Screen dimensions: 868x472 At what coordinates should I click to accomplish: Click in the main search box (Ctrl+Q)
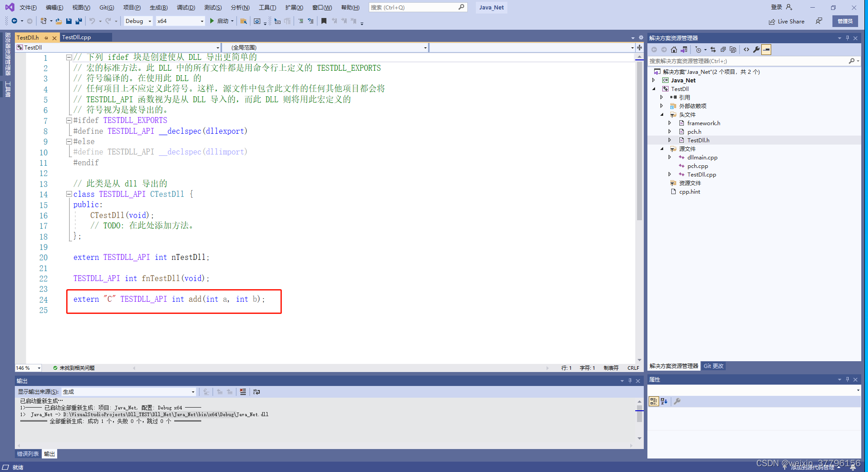[x=417, y=7]
